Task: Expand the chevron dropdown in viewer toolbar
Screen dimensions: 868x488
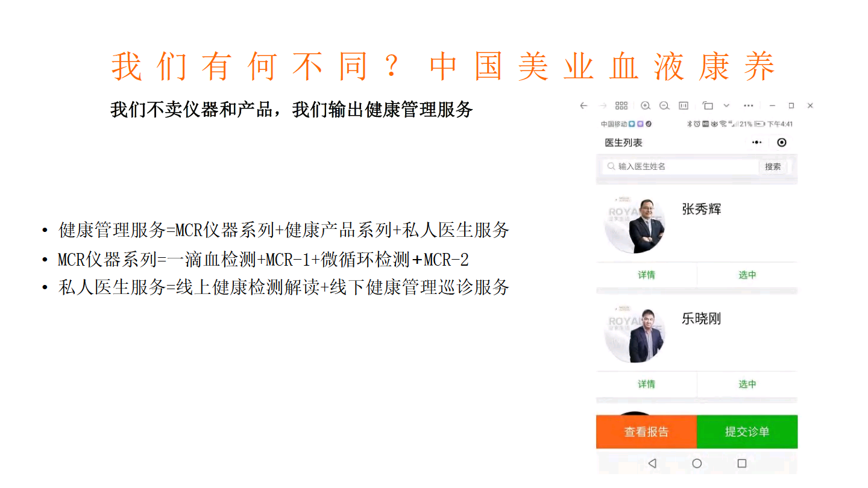Action: [x=726, y=105]
